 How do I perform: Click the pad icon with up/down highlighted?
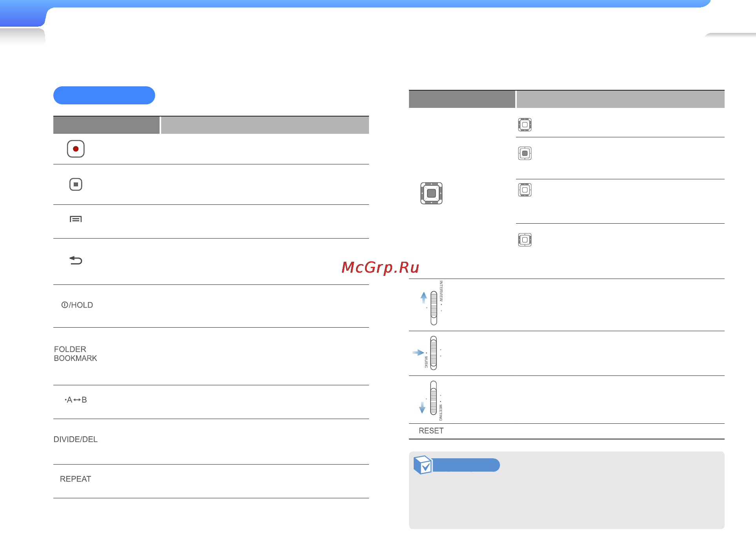point(525,190)
